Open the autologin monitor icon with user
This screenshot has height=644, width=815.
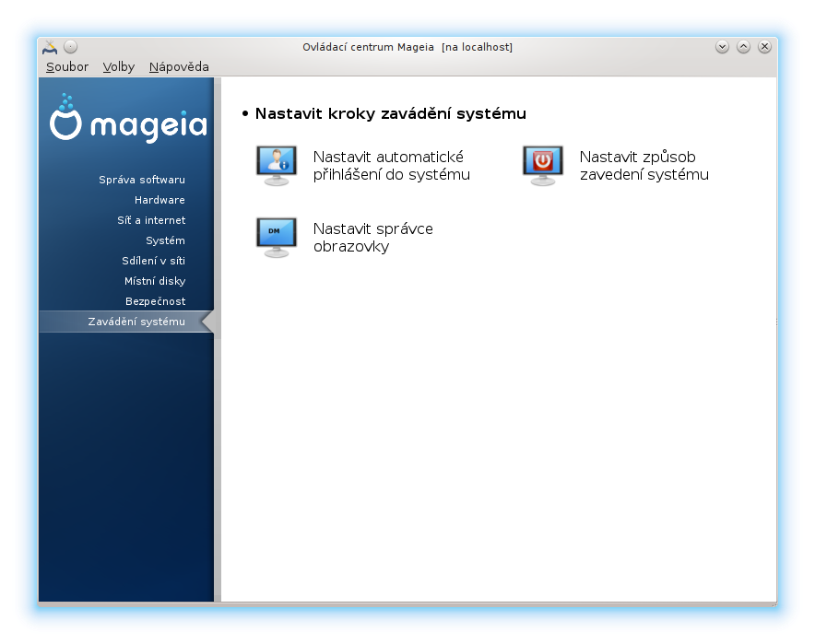[x=277, y=166]
